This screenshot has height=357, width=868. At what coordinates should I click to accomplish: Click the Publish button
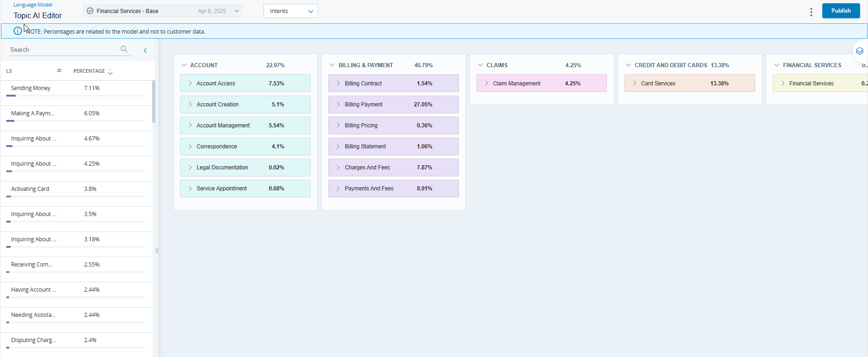coord(840,11)
